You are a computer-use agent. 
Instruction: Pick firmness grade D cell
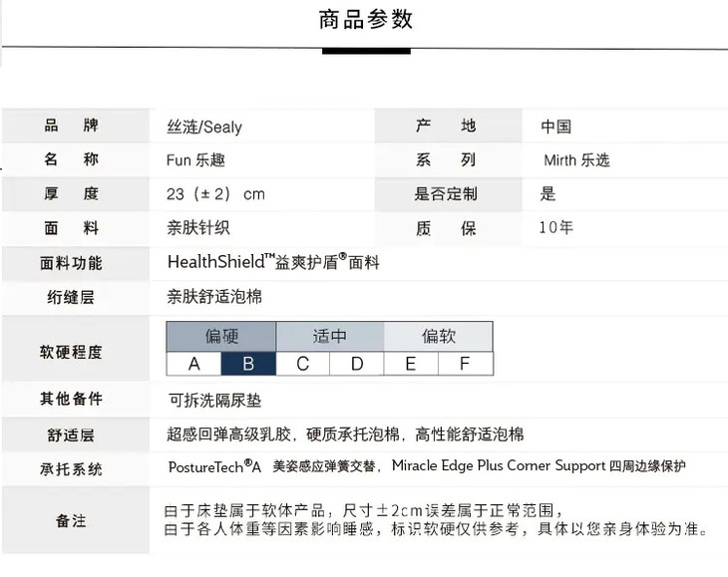click(x=357, y=364)
